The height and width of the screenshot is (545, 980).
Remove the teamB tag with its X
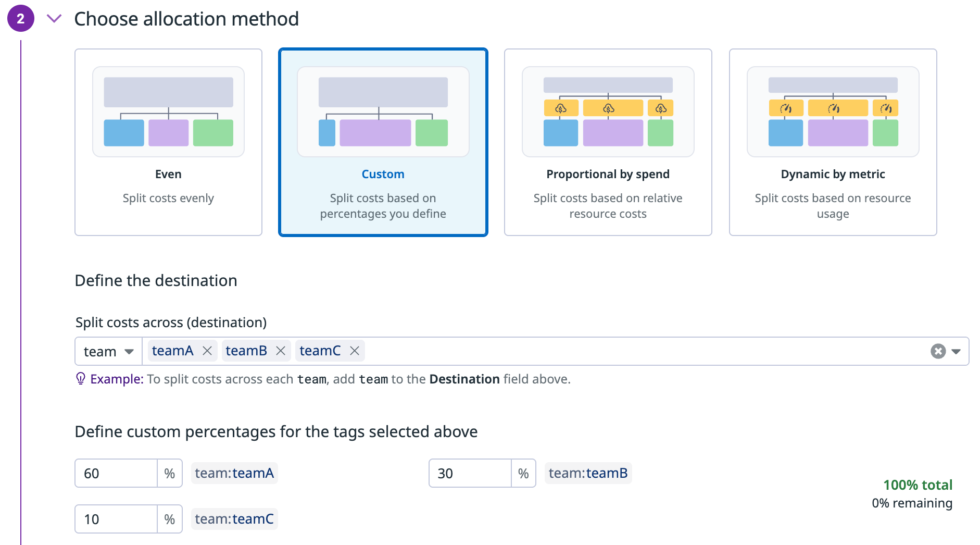[281, 351]
